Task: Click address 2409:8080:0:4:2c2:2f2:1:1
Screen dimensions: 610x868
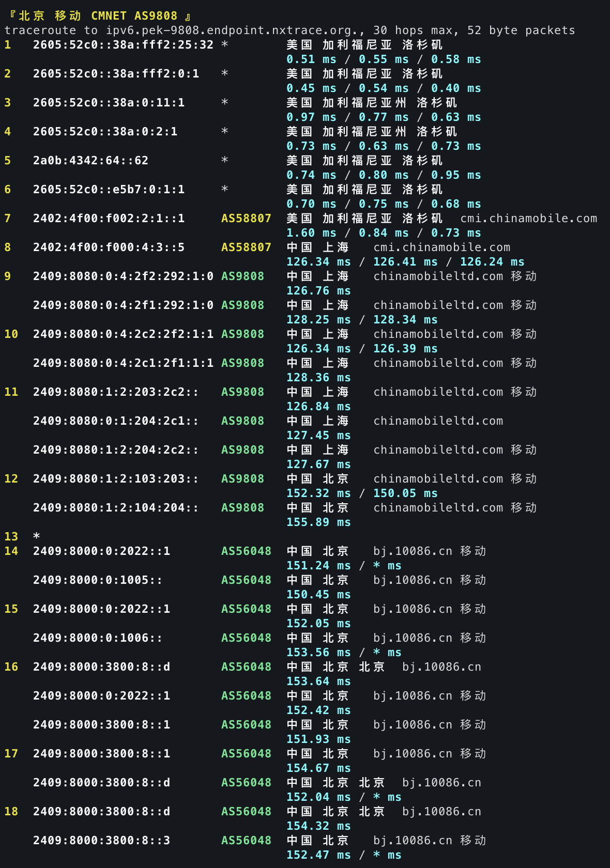Action: pyautogui.click(x=123, y=334)
